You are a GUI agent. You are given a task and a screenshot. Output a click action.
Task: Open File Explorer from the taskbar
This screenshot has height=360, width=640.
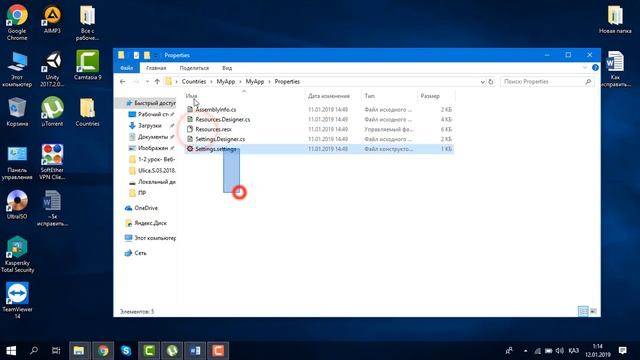pos(79,351)
